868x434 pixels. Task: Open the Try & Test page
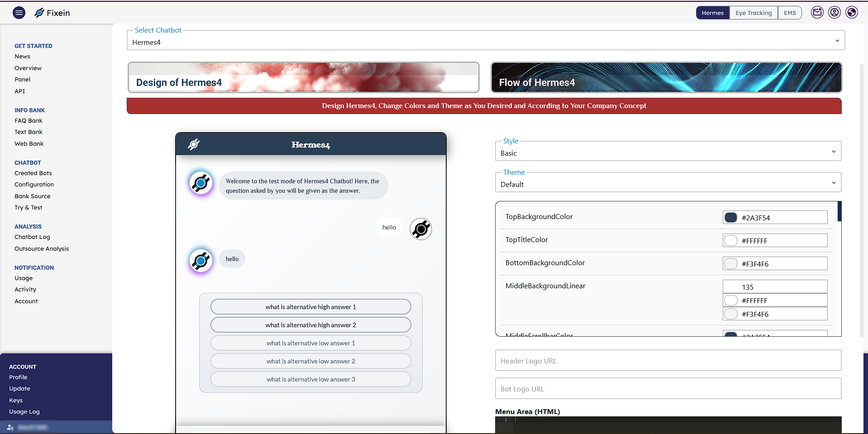point(28,207)
